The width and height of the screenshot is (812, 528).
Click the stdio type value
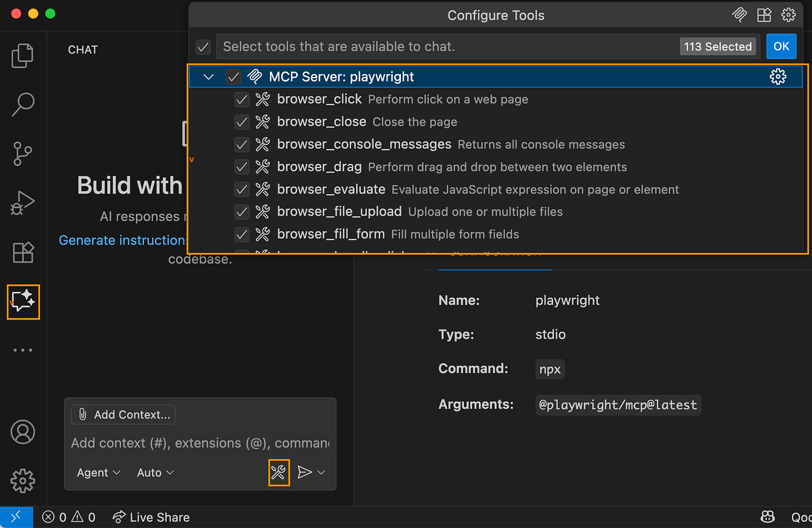550,335
